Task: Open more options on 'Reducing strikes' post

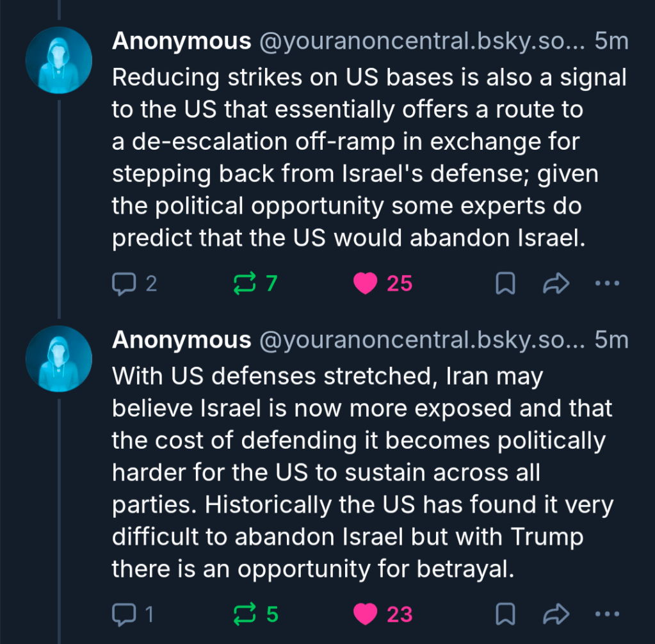Action: pyautogui.click(x=607, y=283)
